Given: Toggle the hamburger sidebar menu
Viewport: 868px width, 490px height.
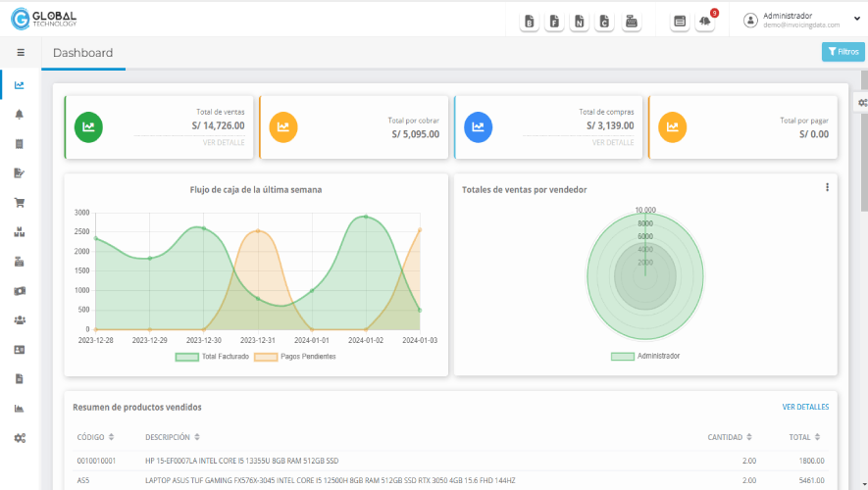Looking at the screenshot, I should (21, 53).
